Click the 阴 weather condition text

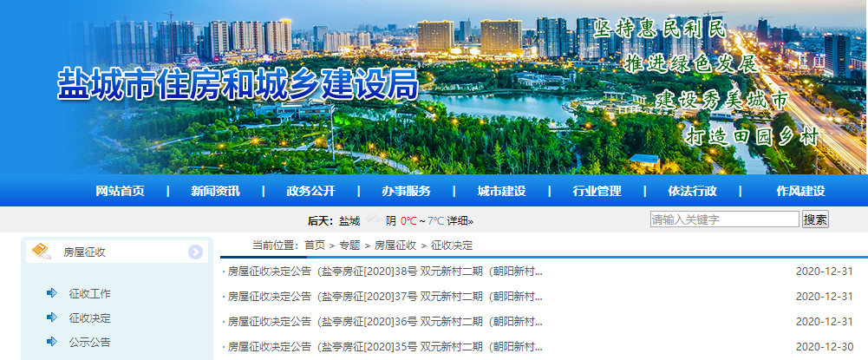391,221
